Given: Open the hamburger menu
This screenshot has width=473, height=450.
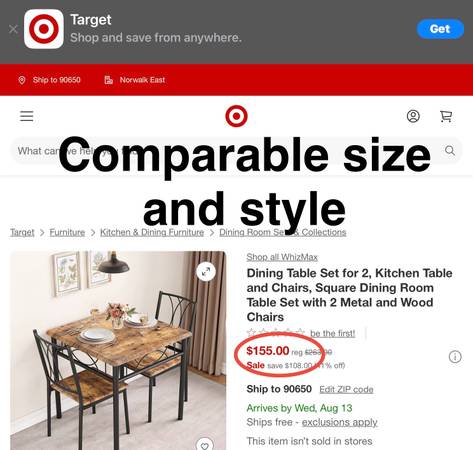Looking at the screenshot, I should pos(27,116).
